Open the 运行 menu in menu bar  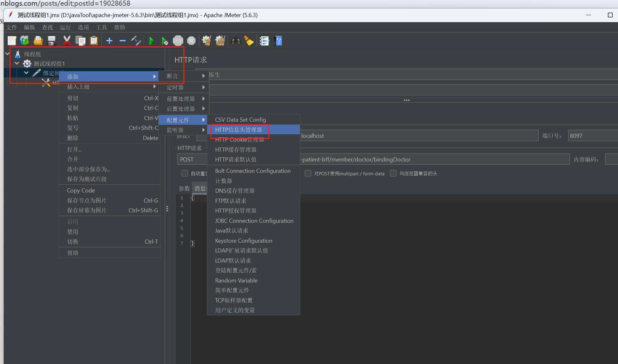coord(65,27)
